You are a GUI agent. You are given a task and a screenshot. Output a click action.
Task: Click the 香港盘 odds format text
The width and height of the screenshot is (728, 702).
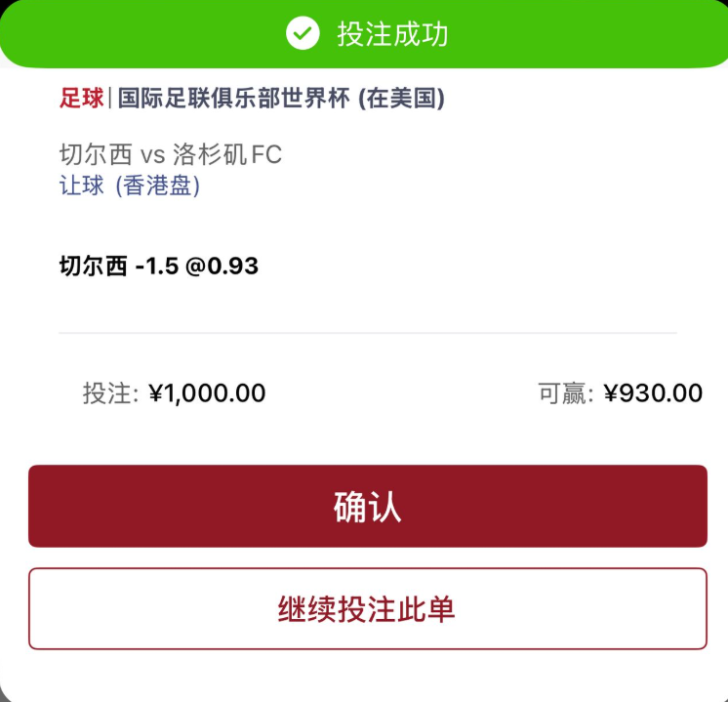(157, 186)
